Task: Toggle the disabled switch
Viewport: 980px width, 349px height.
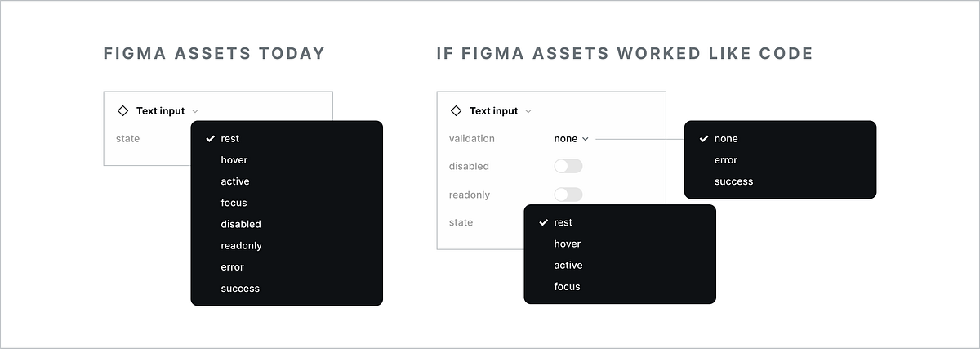Action: 568,166
